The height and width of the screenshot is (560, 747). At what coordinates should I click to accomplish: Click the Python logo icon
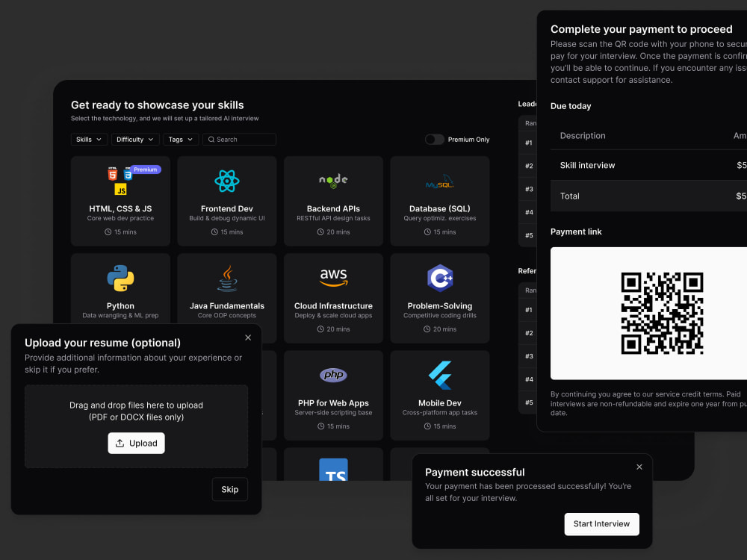click(120, 278)
